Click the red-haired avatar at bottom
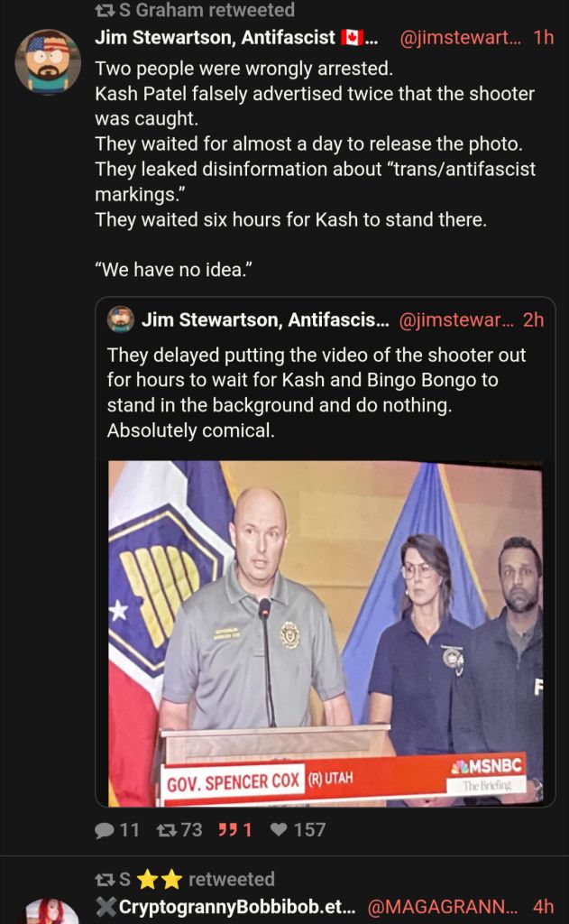 (x=51, y=912)
